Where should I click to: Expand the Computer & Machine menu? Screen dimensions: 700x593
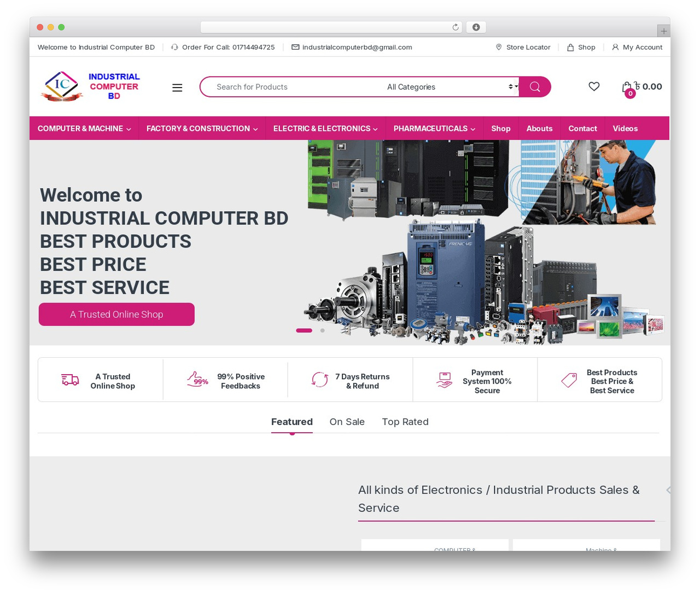84,129
